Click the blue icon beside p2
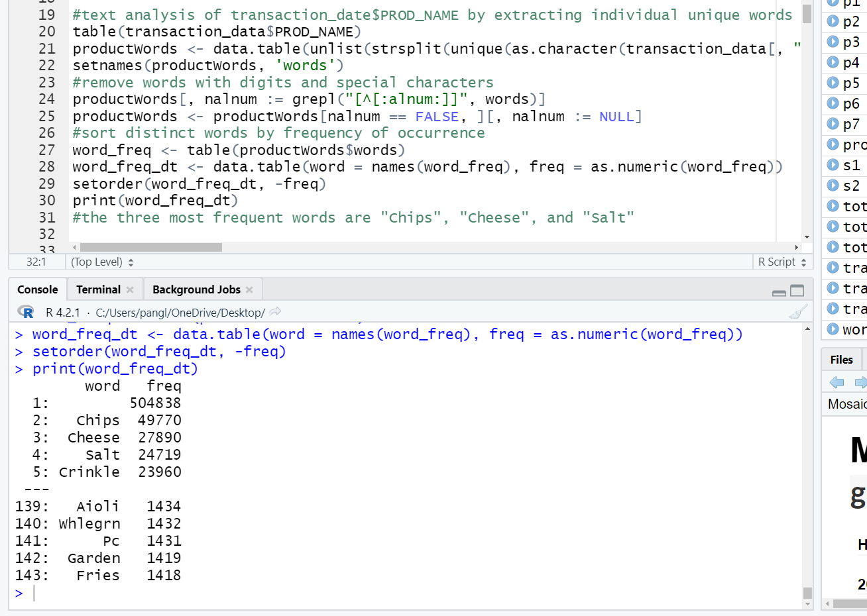 pyautogui.click(x=833, y=21)
